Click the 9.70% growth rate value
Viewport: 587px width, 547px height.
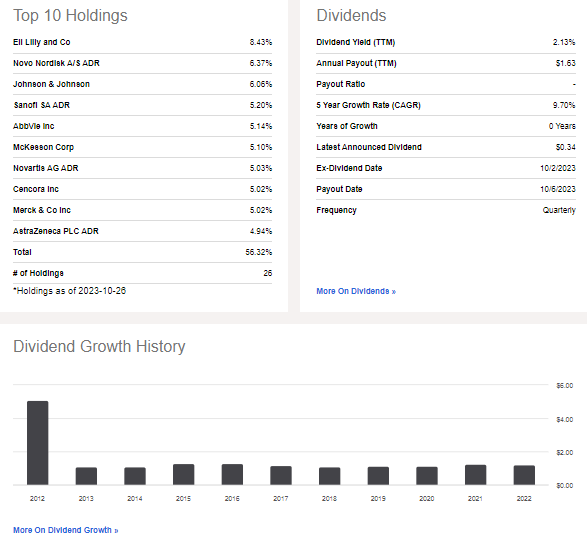[564, 105]
